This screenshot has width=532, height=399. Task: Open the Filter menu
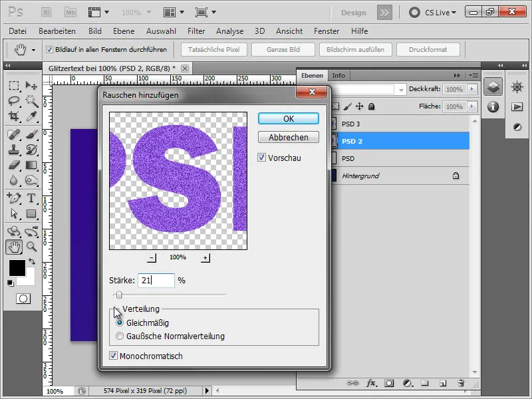[x=196, y=31]
